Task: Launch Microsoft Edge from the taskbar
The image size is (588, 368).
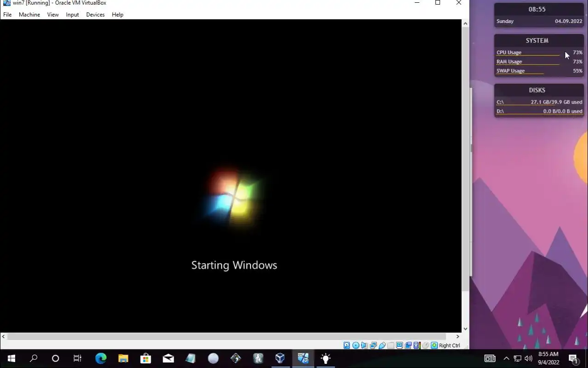Action: click(101, 358)
